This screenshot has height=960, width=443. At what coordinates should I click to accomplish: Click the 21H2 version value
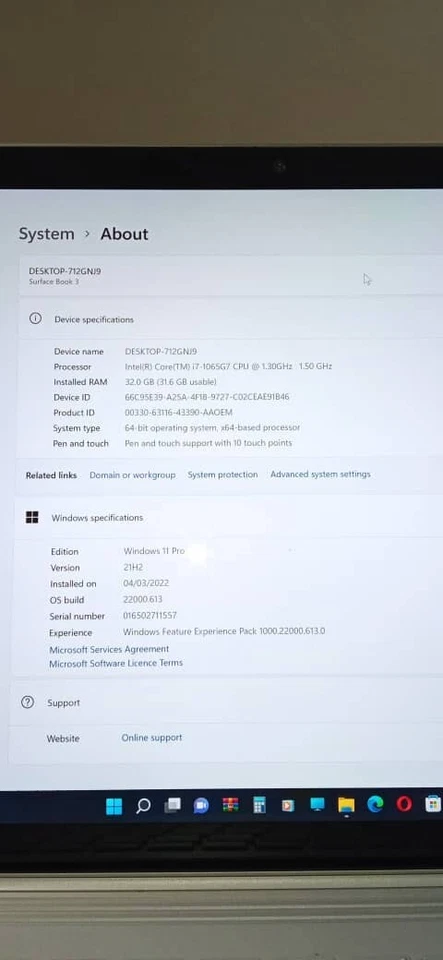pyautogui.click(x=133, y=568)
